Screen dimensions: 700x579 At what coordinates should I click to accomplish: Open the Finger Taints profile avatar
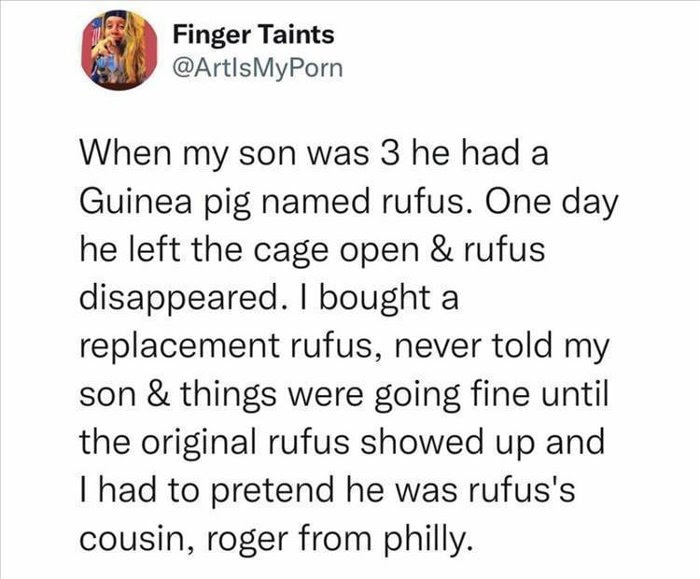pyautogui.click(x=119, y=50)
